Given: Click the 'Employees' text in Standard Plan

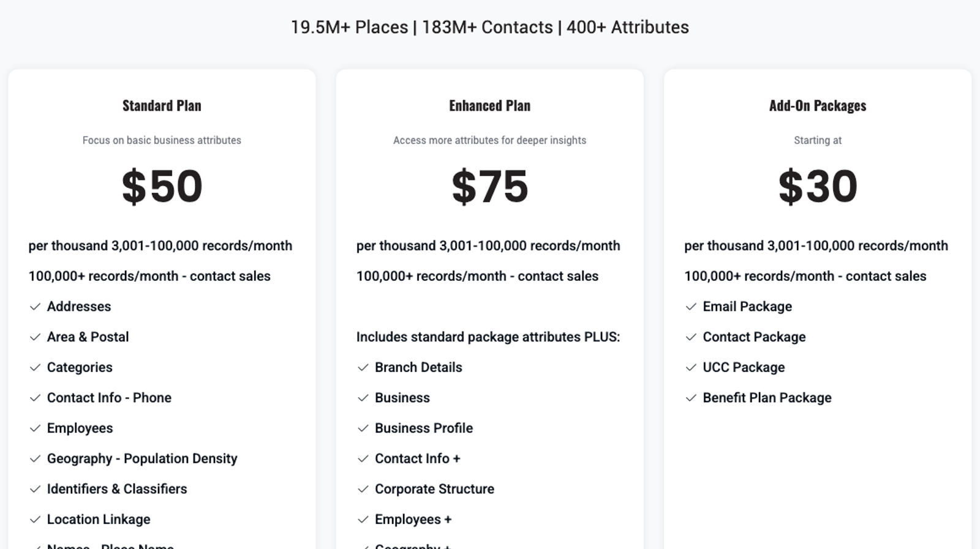Looking at the screenshot, I should point(80,428).
